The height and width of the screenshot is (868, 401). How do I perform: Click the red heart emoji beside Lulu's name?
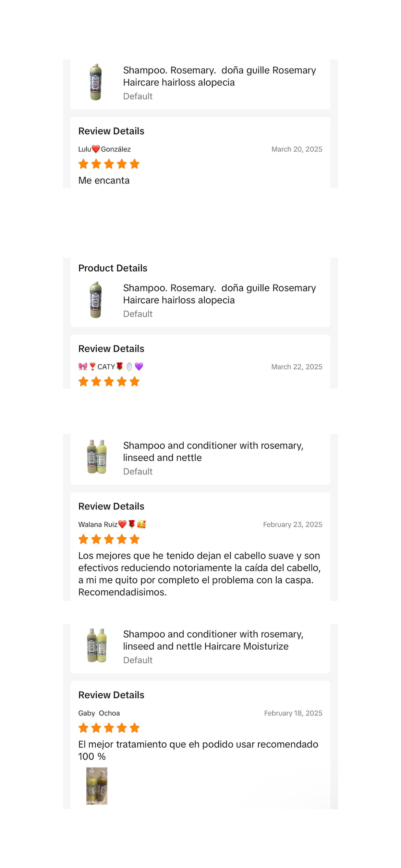coord(96,149)
